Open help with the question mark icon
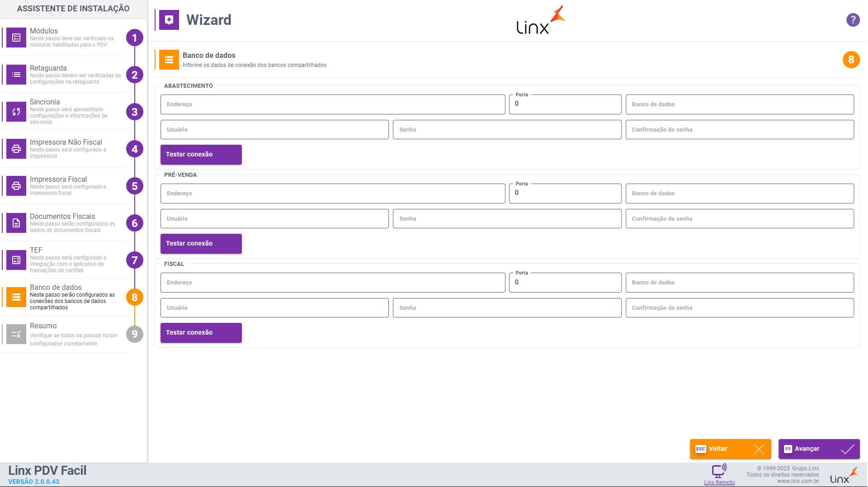868x487 pixels. click(x=853, y=20)
